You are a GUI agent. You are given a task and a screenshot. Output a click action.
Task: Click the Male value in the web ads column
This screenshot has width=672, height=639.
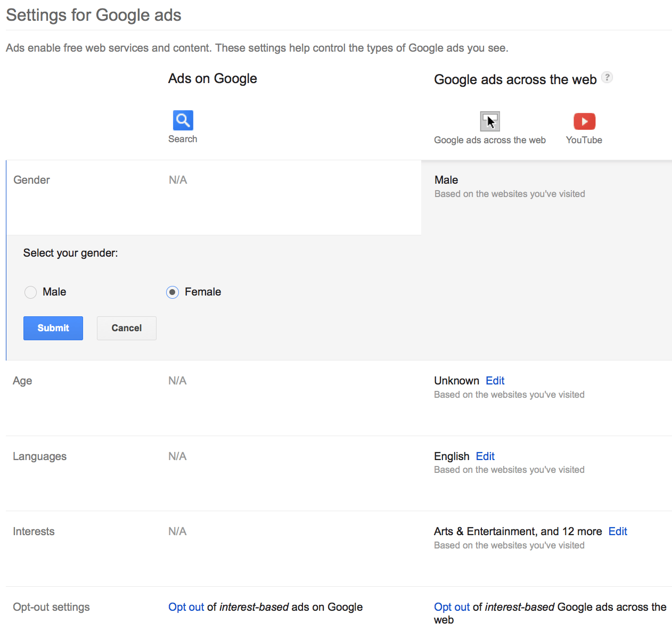pyautogui.click(x=446, y=180)
